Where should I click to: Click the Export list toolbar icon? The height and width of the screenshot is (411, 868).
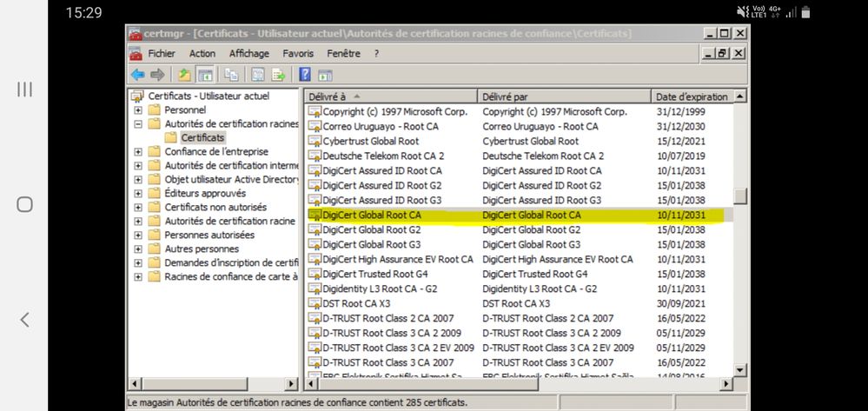278,75
